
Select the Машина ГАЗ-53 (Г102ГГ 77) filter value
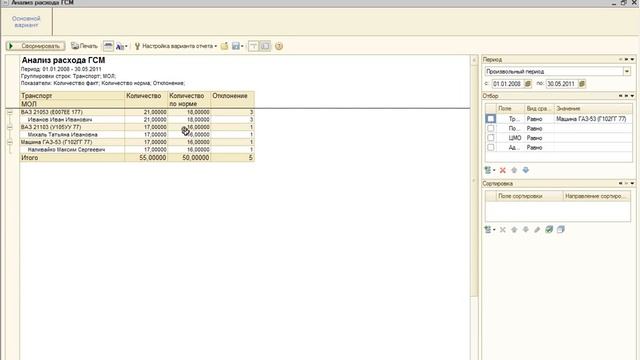coord(593,119)
